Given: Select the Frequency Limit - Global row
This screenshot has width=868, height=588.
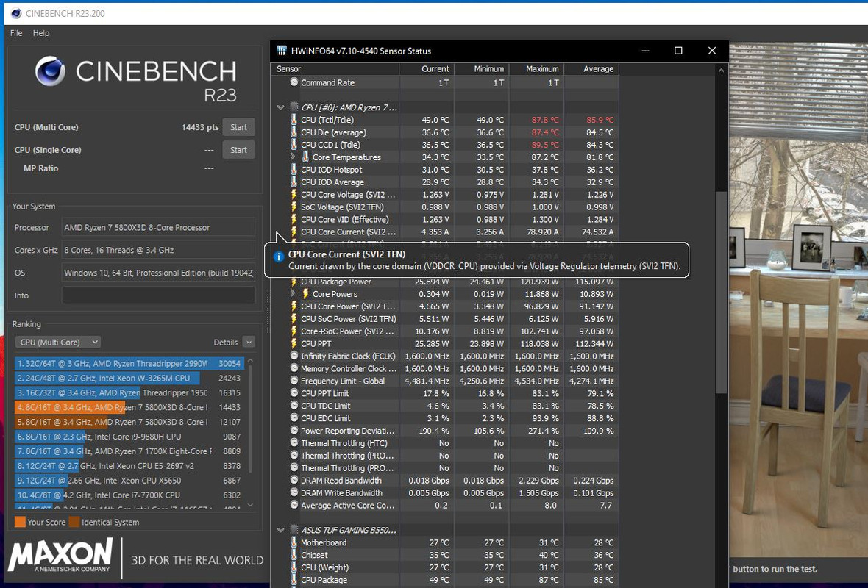Looking at the screenshot, I should (444, 381).
